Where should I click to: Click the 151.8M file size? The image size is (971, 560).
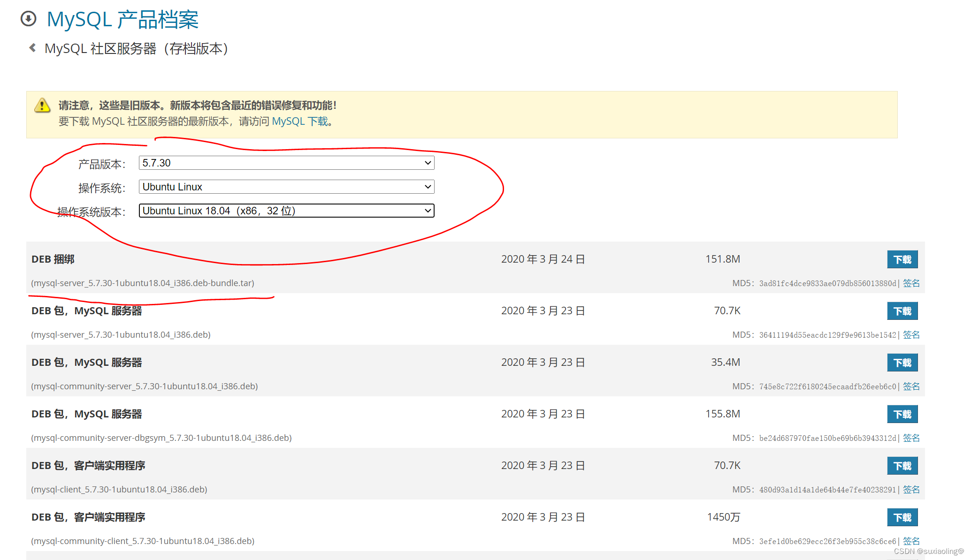click(723, 259)
